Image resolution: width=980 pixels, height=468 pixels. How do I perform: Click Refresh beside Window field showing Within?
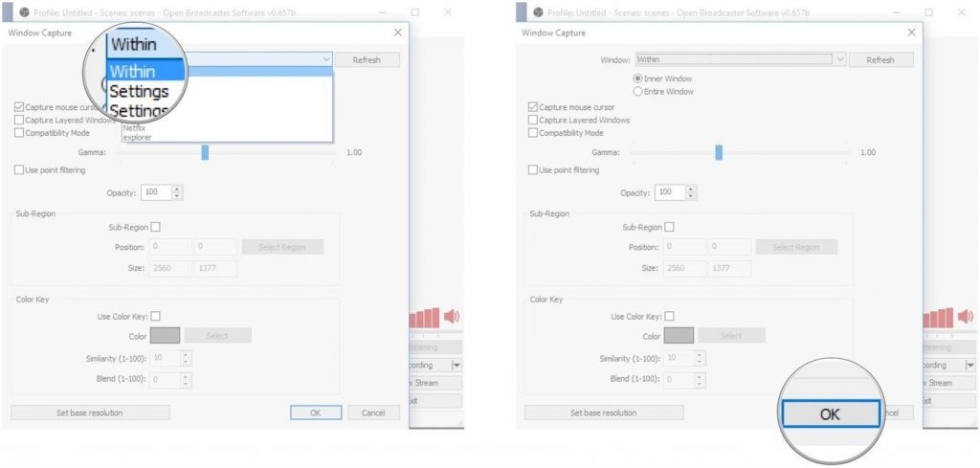point(880,60)
